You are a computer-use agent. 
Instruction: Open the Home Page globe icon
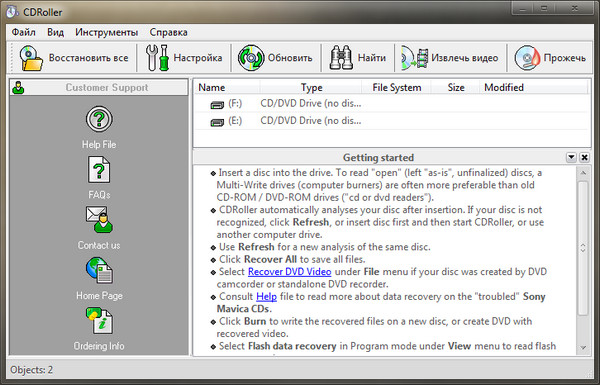(99, 270)
